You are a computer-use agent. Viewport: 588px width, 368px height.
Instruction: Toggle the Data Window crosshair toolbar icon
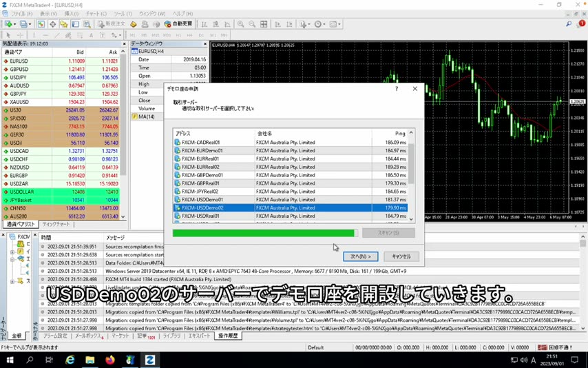point(53,24)
